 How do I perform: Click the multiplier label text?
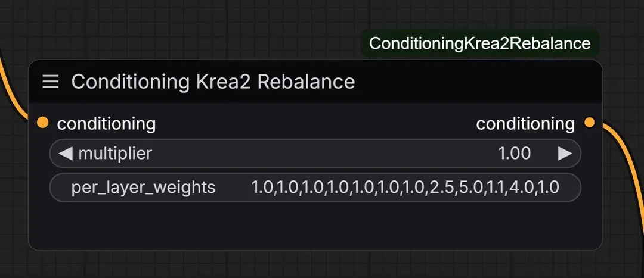pyautogui.click(x=115, y=154)
